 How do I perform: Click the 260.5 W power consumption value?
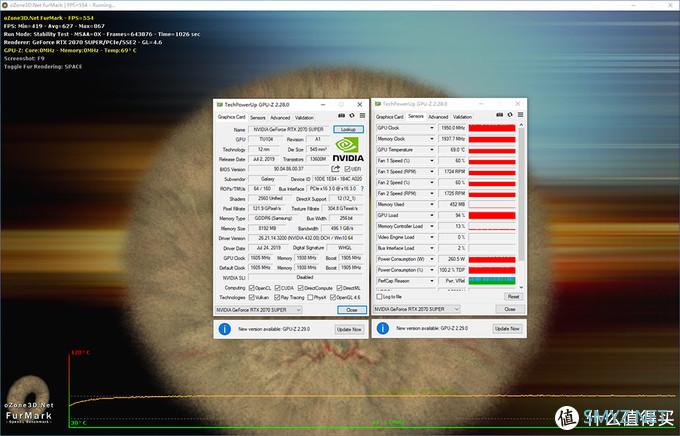[452, 259]
